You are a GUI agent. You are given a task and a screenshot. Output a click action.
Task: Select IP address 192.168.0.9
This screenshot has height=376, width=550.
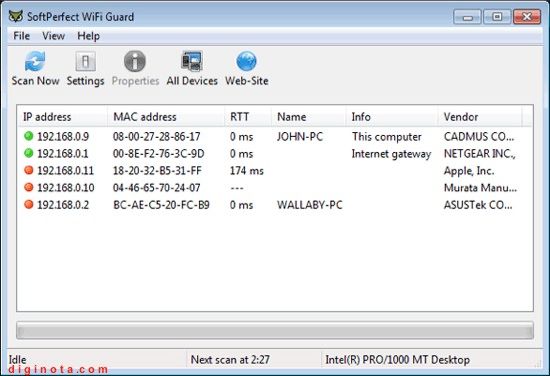click(63, 136)
